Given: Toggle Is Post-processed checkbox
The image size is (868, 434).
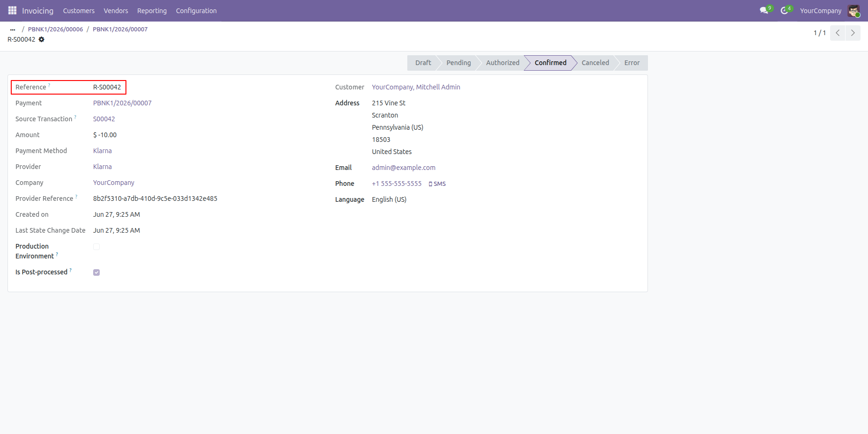Looking at the screenshot, I should [x=96, y=272].
